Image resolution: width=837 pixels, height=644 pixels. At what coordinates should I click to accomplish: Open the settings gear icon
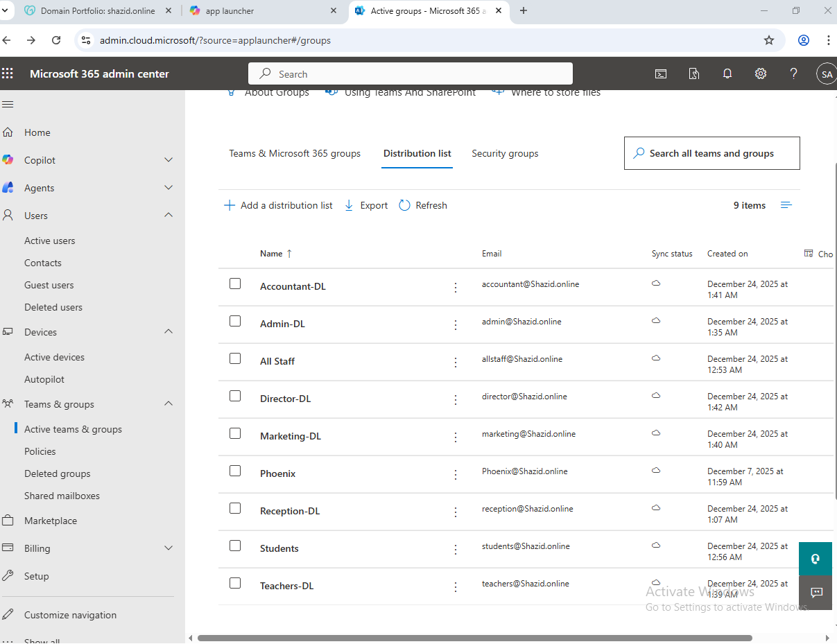click(x=761, y=74)
